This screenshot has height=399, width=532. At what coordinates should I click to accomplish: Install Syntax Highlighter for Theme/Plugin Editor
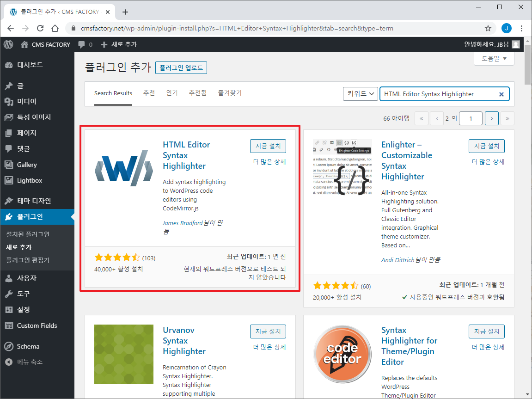coord(487,331)
